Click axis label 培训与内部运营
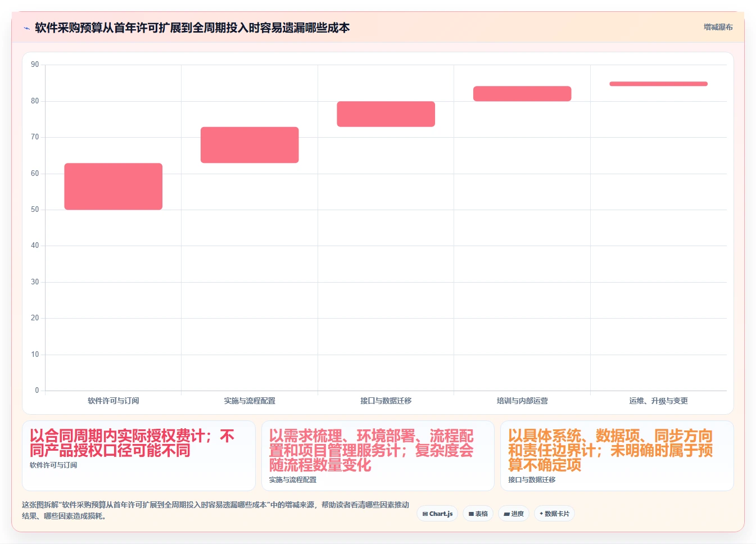This screenshot has width=756, height=544. (x=522, y=401)
